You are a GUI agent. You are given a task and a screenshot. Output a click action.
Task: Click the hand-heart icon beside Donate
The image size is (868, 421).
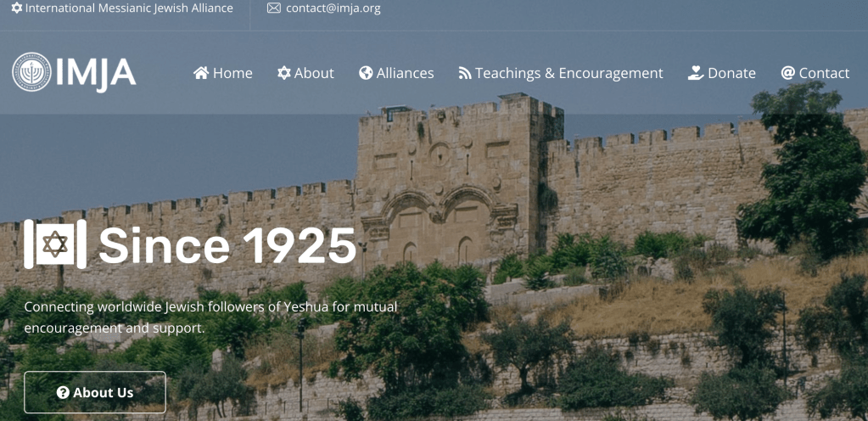click(x=696, y=72)
